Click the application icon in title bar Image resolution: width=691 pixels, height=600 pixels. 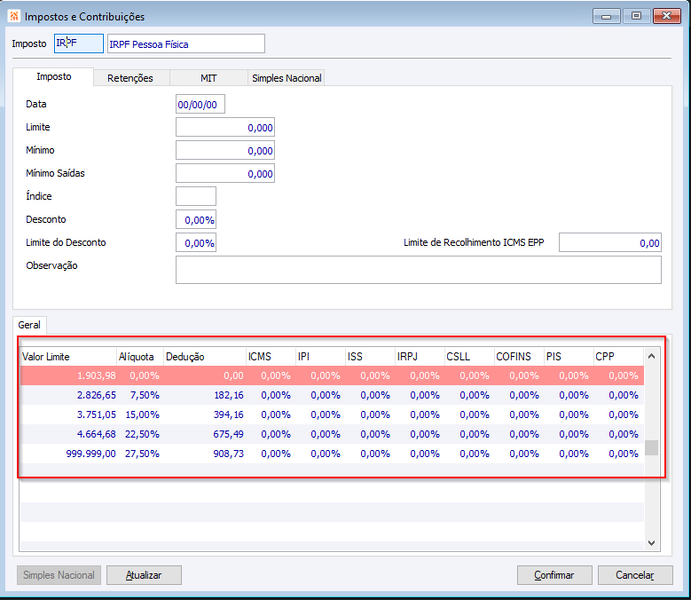point(14,16)
